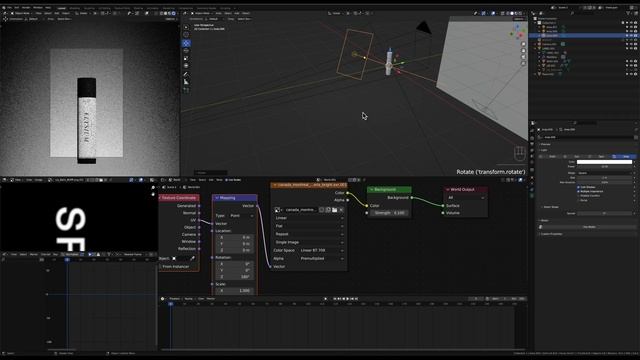Open the Playback menu in timeline header

point(174,299)
